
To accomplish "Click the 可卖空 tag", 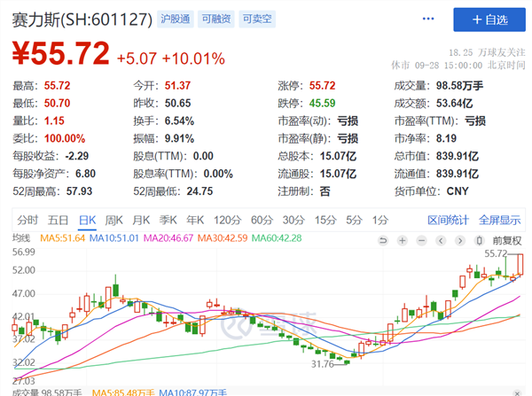I will pos(262,19).
